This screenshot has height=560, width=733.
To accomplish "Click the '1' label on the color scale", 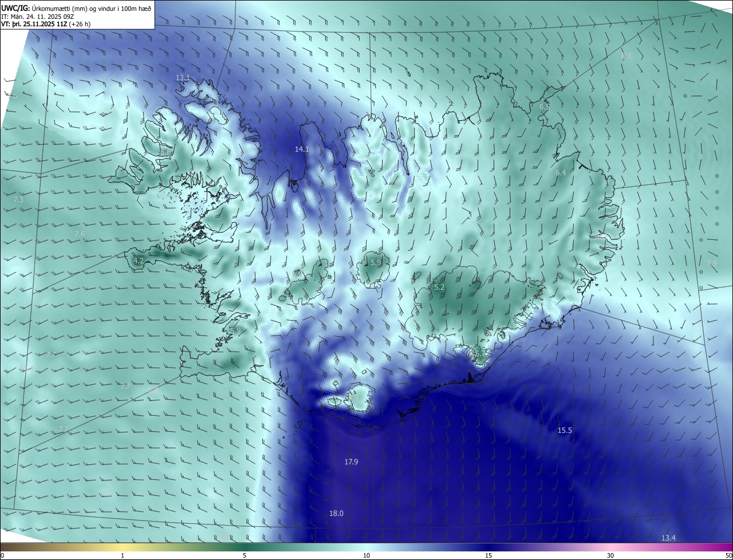I will point(123,555).
